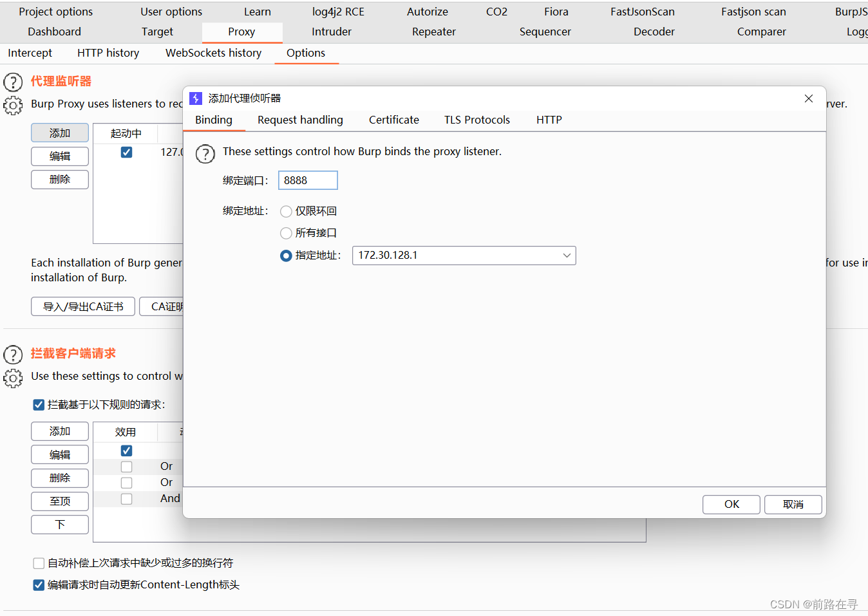The height and width of the screenshot is (616, 868).
Task: Select the Options sub-tab
Action: 306,53
